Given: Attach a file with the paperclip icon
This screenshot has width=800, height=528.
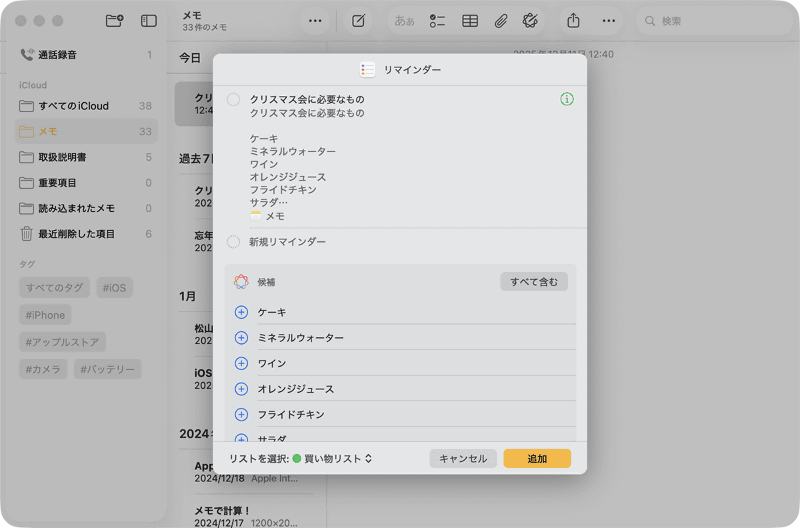Looking at the screenshot, I should [x=501, y=21].
